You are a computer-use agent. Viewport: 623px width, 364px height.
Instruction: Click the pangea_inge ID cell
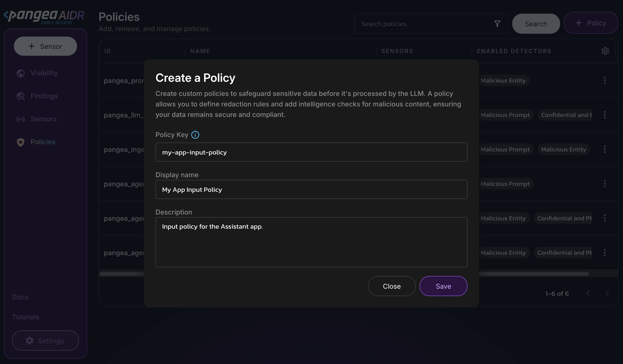(x=124, y=149)
